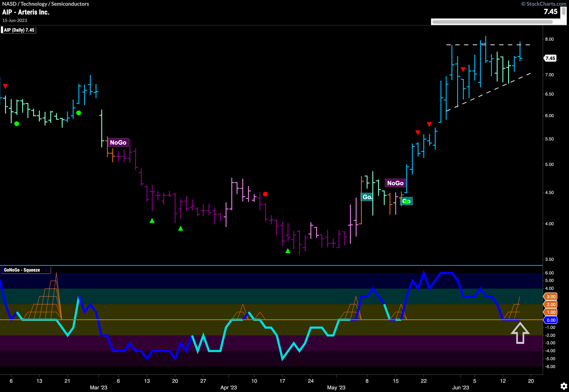The image size is (569, 392).
Task: Click the red triangle near May 23
Action: [x=429, y=125]
